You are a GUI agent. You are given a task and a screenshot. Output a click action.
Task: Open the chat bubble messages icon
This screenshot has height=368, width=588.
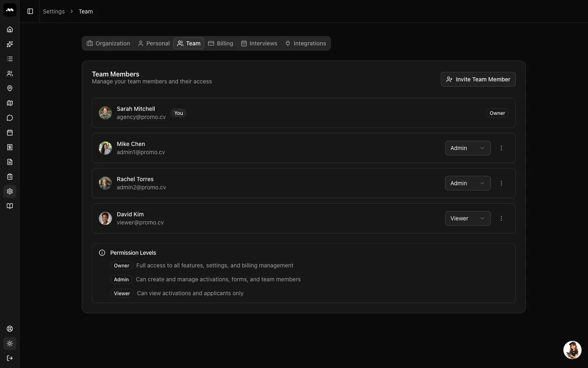pos(10,118)
